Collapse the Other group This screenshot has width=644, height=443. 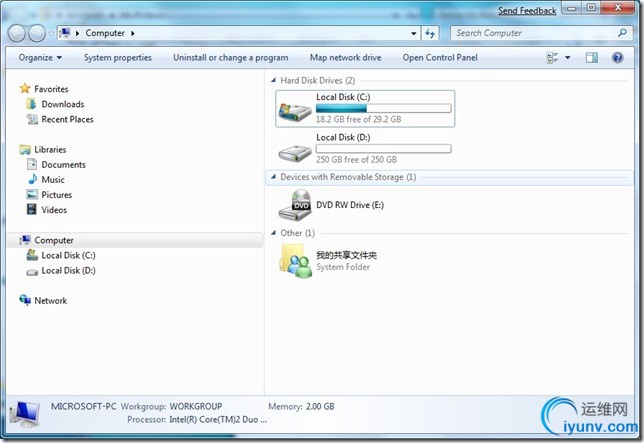click(273, 233)
